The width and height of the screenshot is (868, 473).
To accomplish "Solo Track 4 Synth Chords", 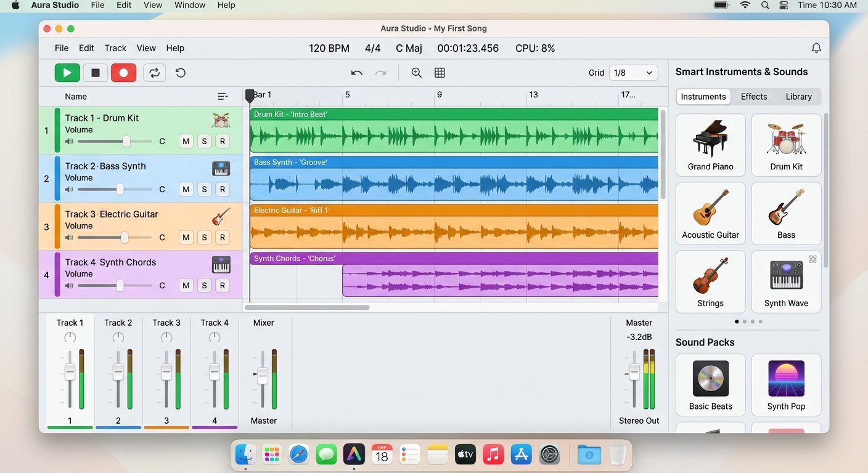I will tap(204, 285).
